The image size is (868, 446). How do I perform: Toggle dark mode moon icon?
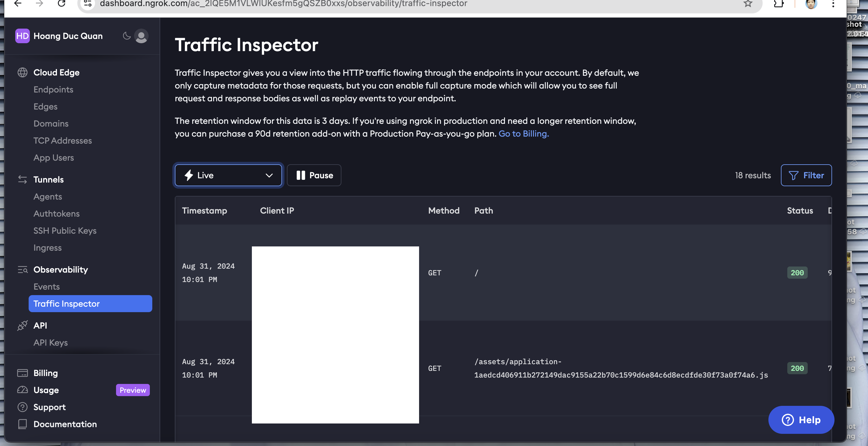coord(127,36)
